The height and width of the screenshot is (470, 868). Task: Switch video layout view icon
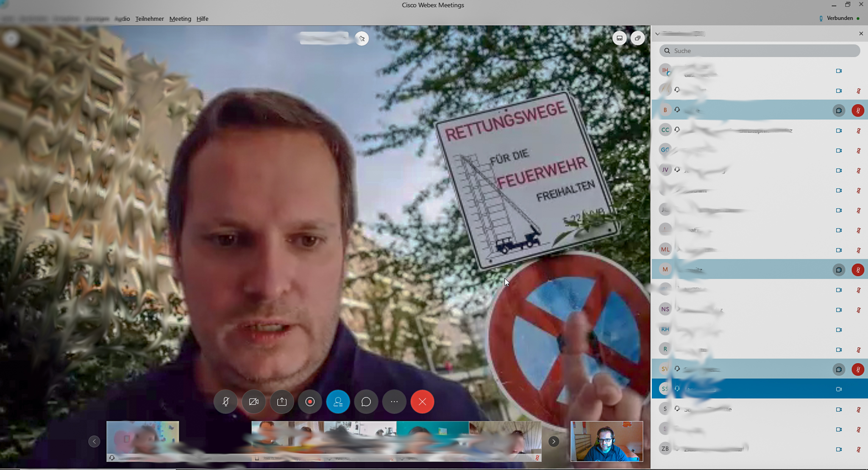tap(619, 38)
